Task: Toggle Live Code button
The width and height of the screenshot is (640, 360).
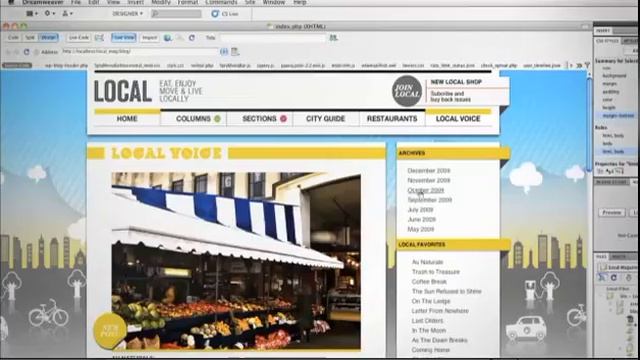Action: pyautogui.click(x=79, y=38)
